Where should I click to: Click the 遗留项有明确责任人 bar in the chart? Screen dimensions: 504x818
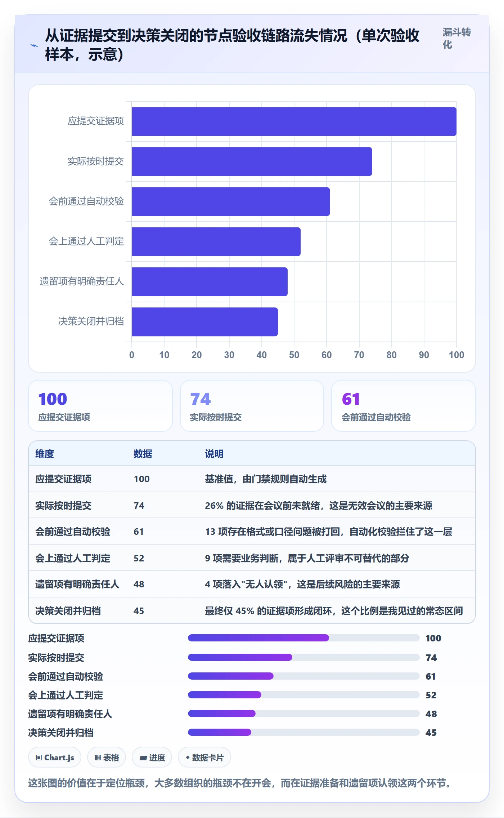[x=210, y=282]
